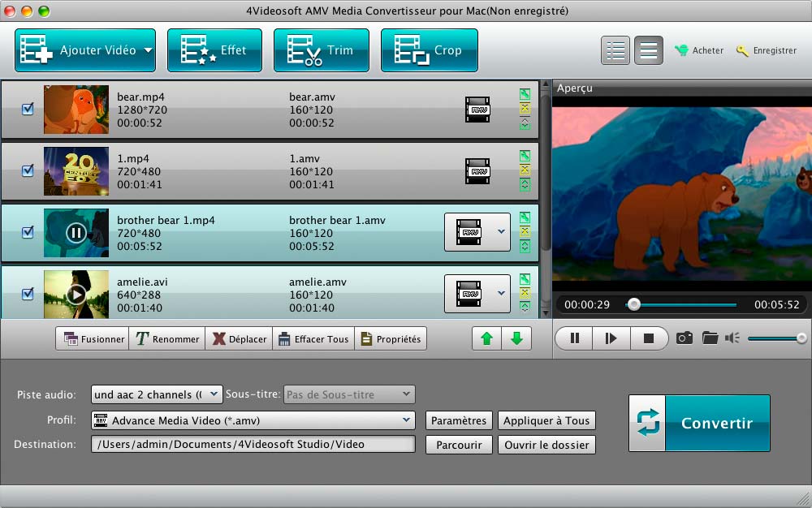Click the Ouvrir le dossier button
This screenshot has width=812, height=508.
(x=546, y=445)
